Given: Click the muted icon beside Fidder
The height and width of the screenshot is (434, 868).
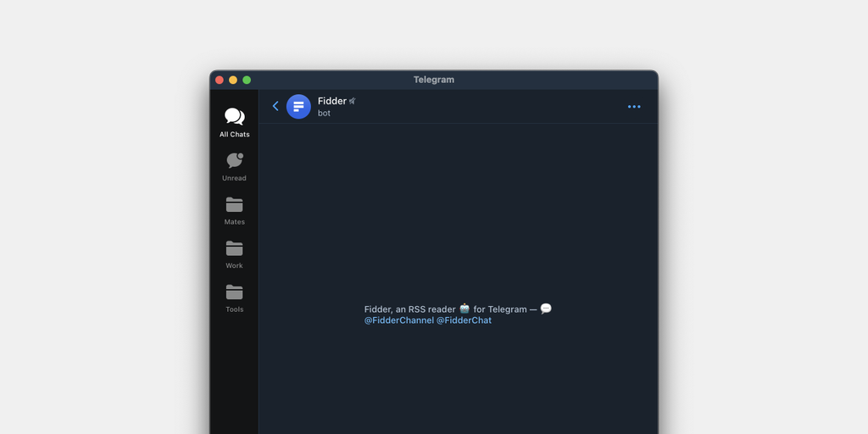Looking at the screenshot, I should click(352, 101).
